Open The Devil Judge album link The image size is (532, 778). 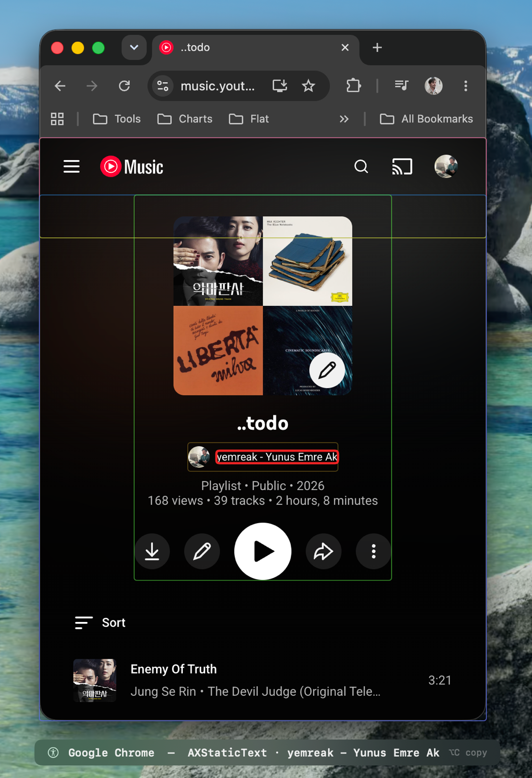click(294, 691)
